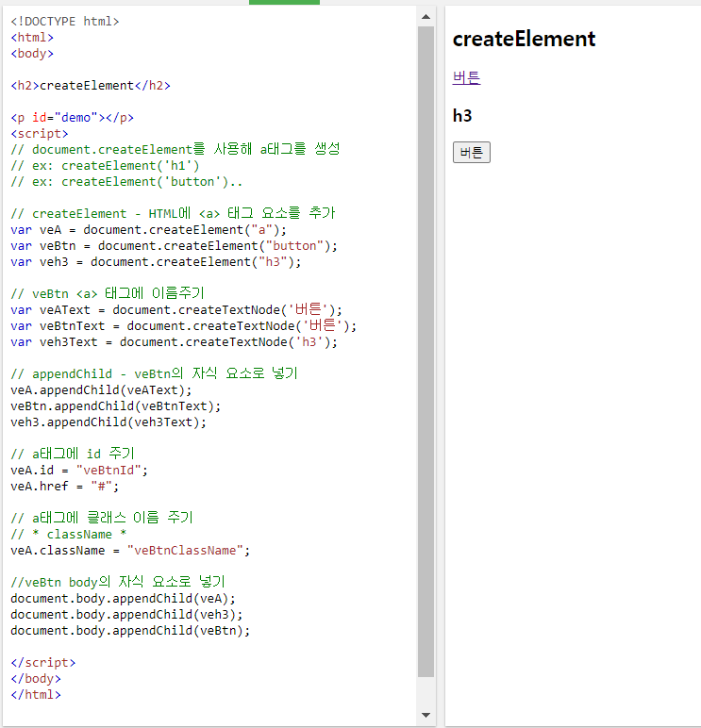This screenshot has width=701, height=728.
Task: Click the var veh3 createElement("h3") line
Action: 156,262
